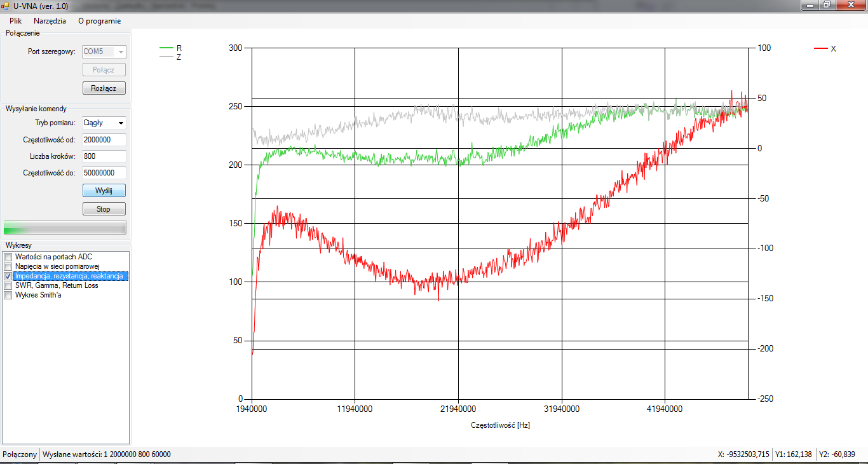Click the 'Częstotliwość do' input field
The height and width of the screenshot is (464, 868).
coord(104,173)
